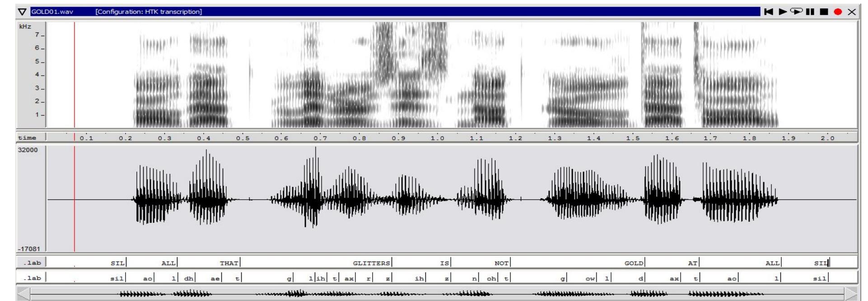Viewport: 868px width, 301px height.
Task: Click the -17081 amplitude value
Action: click(30, 249)
